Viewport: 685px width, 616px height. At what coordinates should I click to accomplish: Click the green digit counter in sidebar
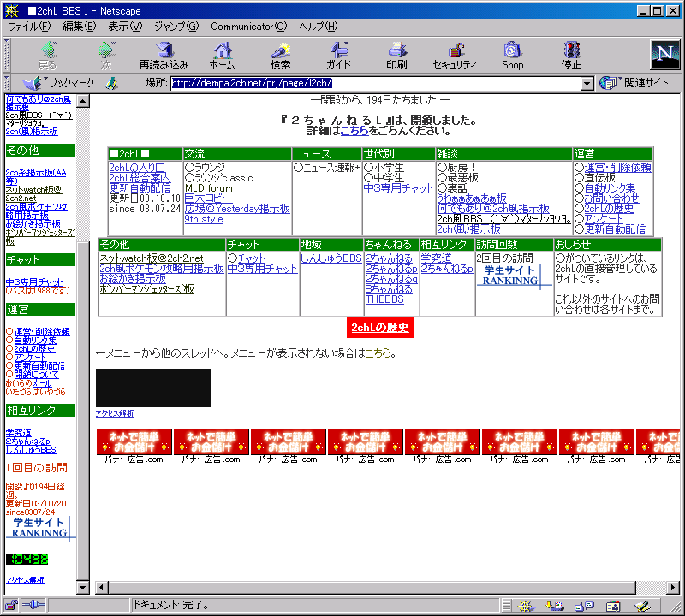[27, 560]
